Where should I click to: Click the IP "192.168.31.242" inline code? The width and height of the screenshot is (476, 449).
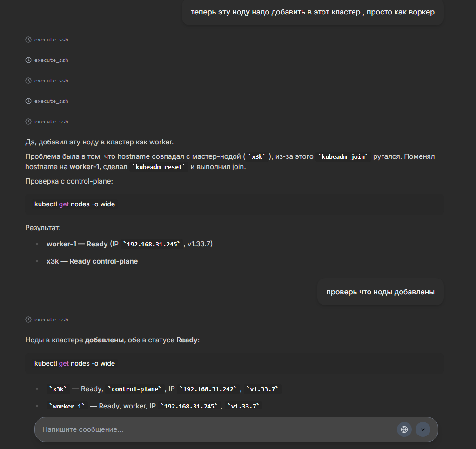pos(208,389)
